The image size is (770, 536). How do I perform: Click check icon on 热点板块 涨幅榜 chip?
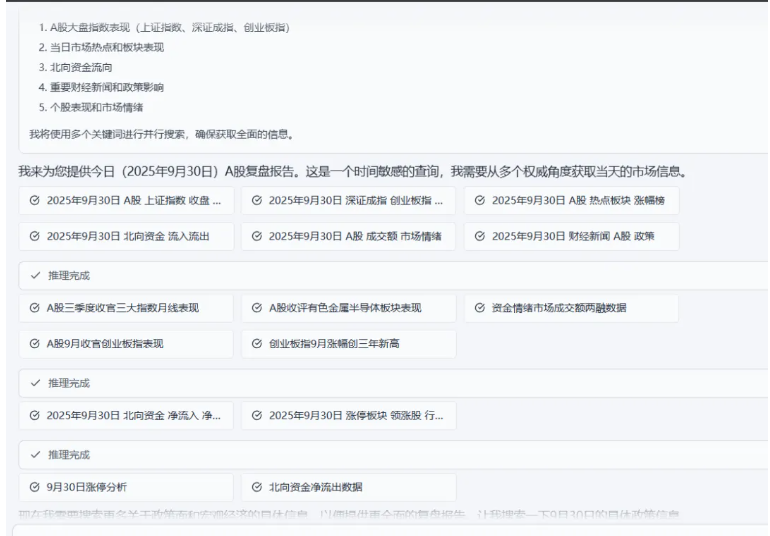480,200
